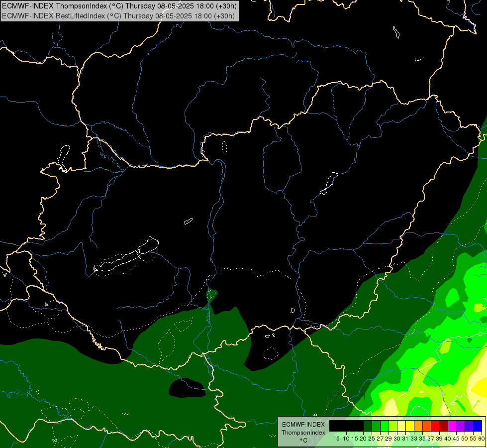Click the small black hole in the southern green area
This screenshot has height=448, width=487.
point(187,388)
